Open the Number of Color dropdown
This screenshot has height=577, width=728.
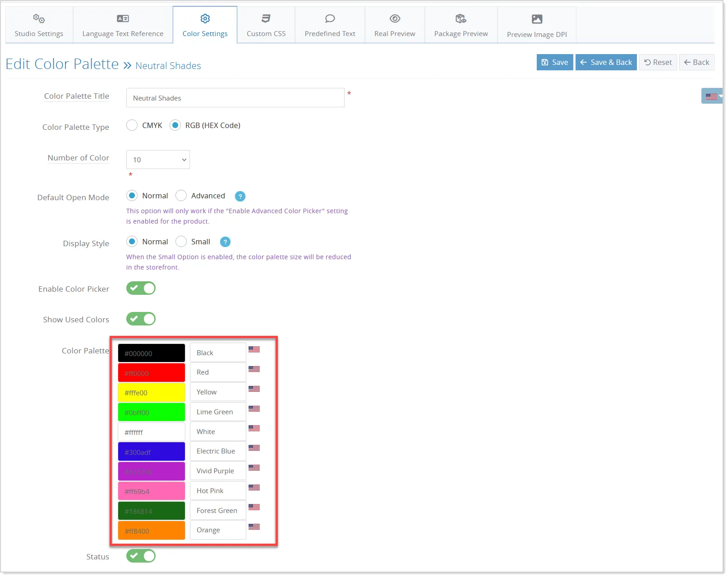click(158, 160)
